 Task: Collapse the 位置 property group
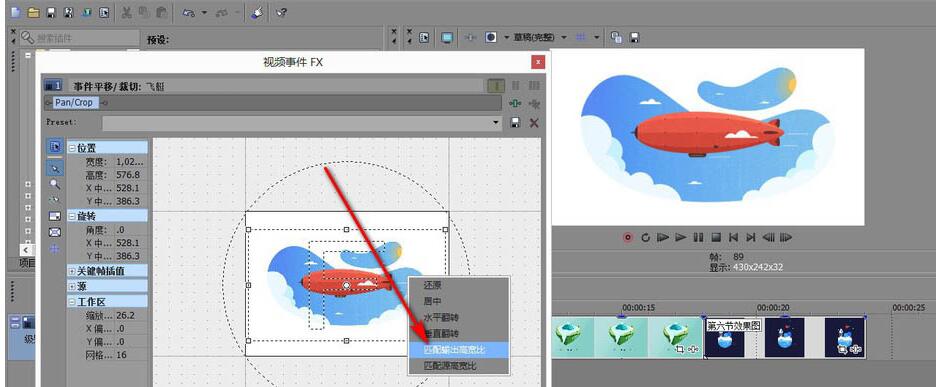click(x=72, y=148)
